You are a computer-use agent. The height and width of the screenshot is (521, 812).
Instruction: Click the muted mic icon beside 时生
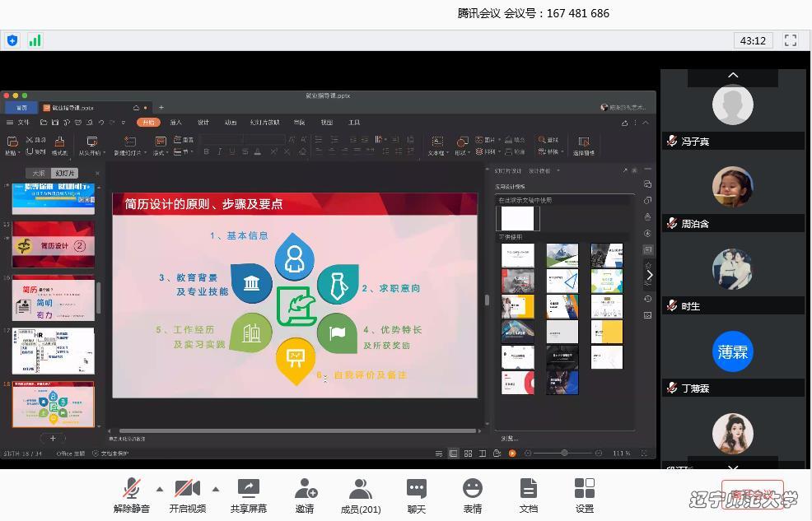point(672,306)
